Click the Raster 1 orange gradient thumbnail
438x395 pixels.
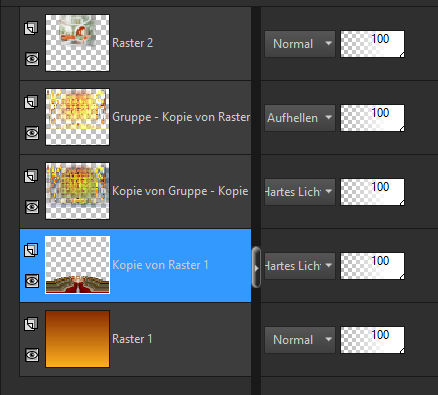click(77, 339)
